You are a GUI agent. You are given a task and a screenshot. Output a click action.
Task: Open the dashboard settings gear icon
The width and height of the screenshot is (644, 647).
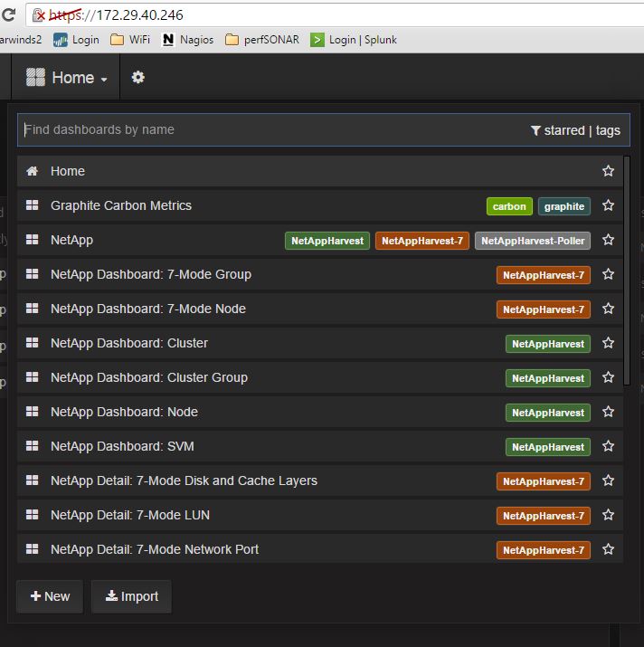[137, 78]
